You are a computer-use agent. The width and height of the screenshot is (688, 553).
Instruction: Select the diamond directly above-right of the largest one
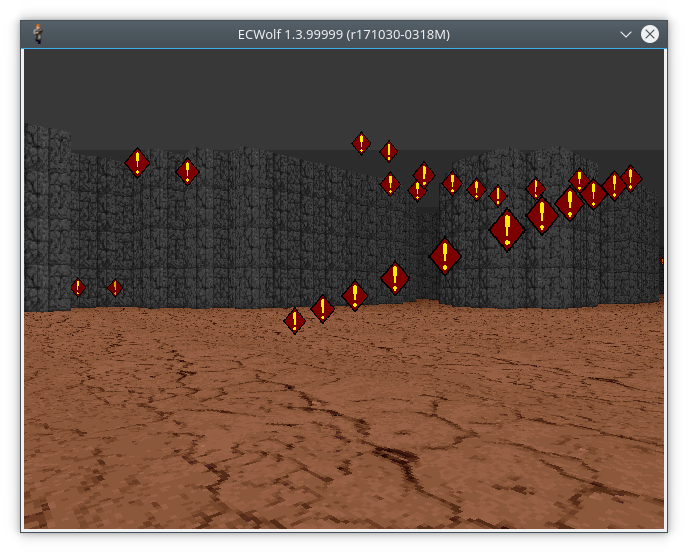[x=542, y=214]
